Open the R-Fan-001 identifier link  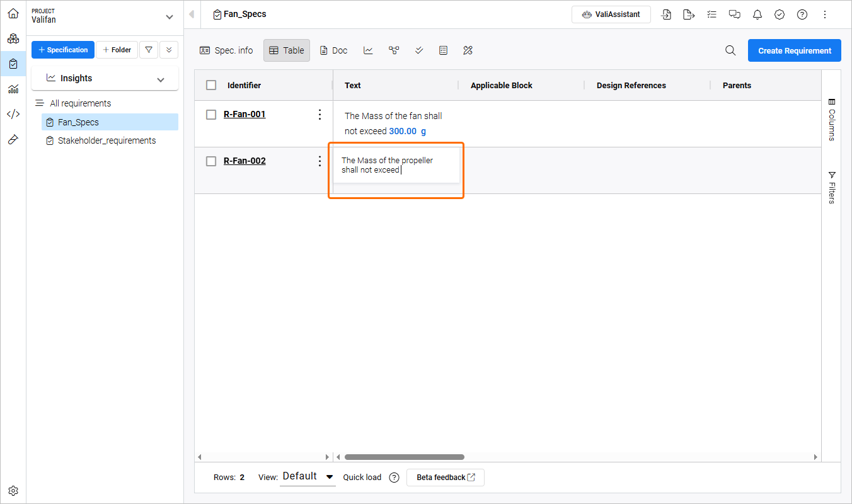coord(245,114)
